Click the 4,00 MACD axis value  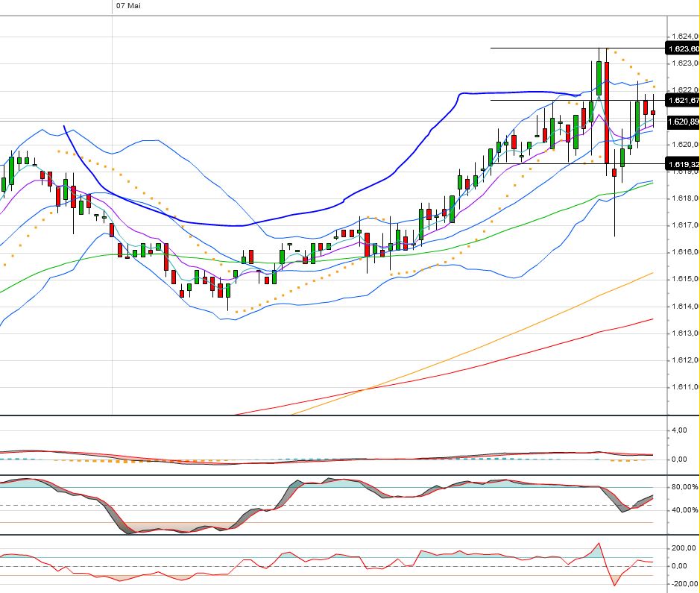(679, 430)
